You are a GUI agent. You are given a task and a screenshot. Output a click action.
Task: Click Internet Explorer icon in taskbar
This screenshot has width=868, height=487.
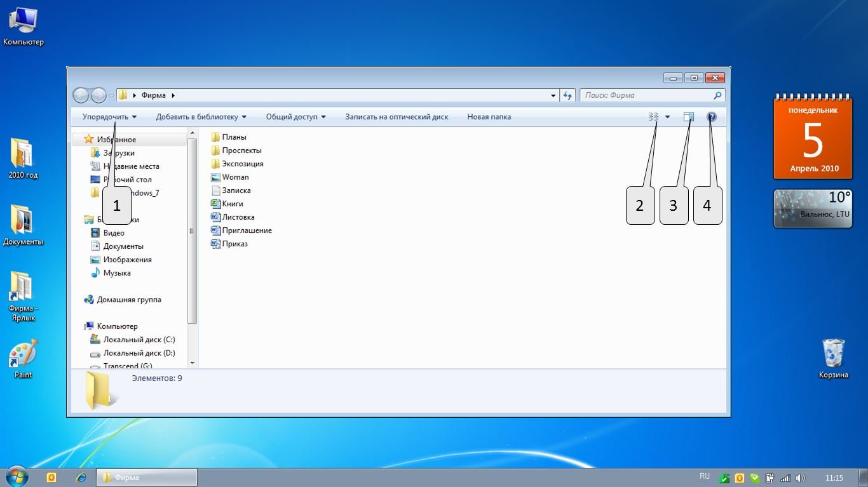pos(81,477)
